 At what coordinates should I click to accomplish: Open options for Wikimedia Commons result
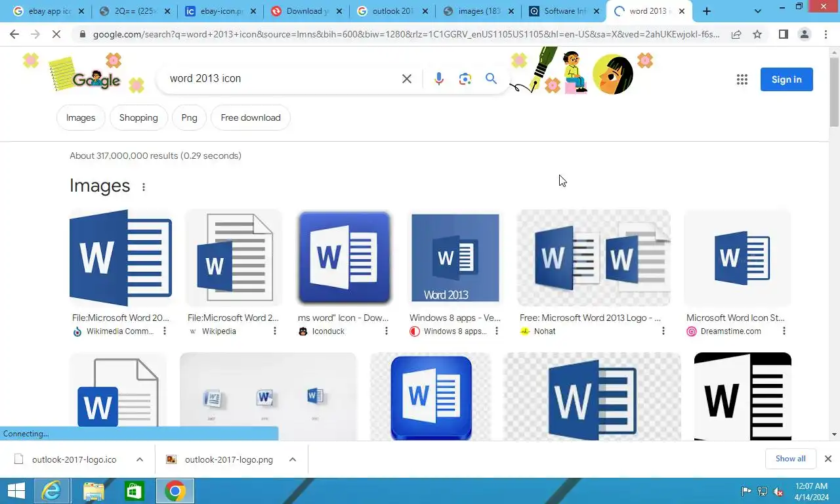tap(165, 331)
